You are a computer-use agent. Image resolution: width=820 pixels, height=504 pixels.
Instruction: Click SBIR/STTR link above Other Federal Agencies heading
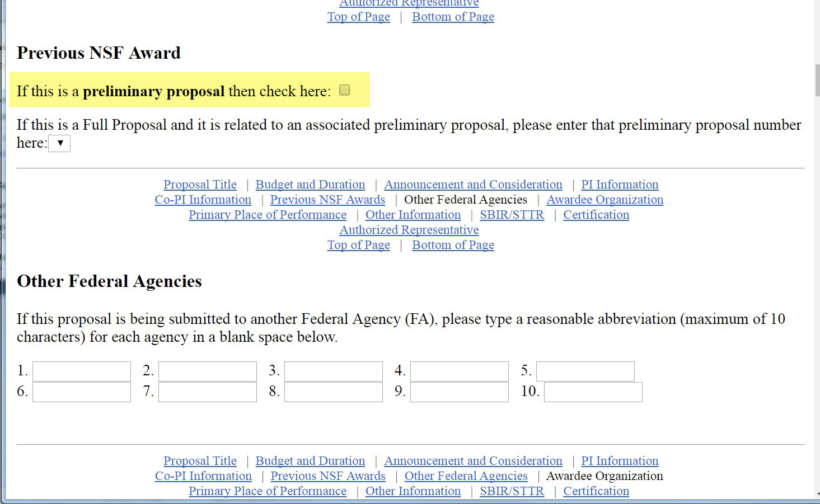point(512,215)
